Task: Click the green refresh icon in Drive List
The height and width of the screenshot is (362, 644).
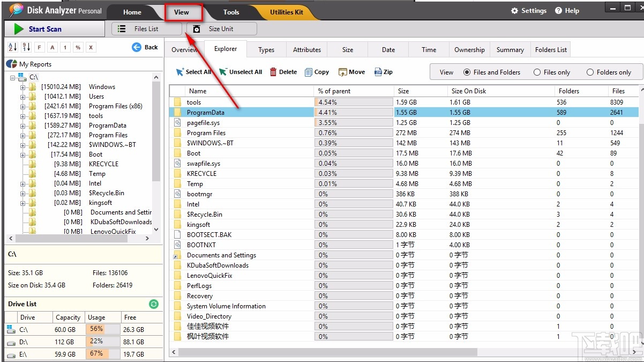Action: tap(154, 304)
